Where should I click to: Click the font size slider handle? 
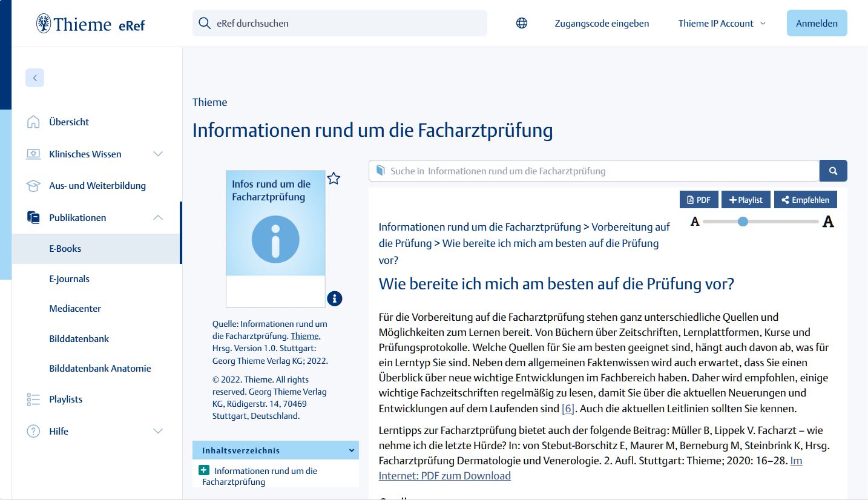click(x=743, y=222)
